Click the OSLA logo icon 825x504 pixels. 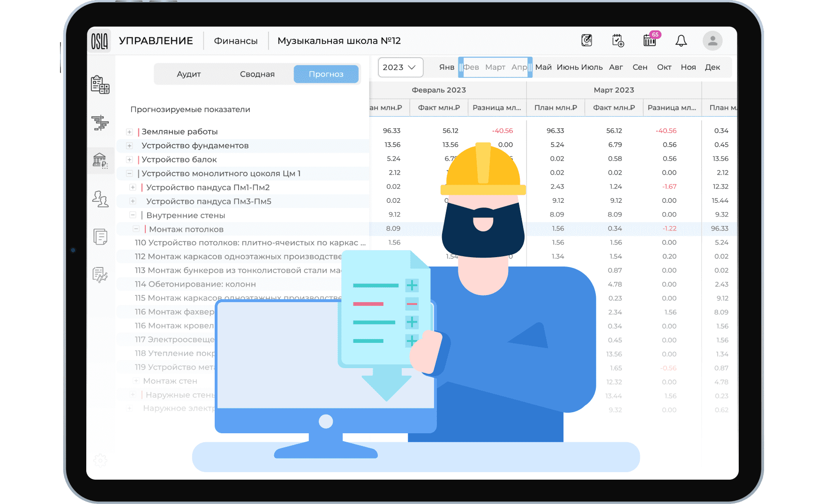99,41
